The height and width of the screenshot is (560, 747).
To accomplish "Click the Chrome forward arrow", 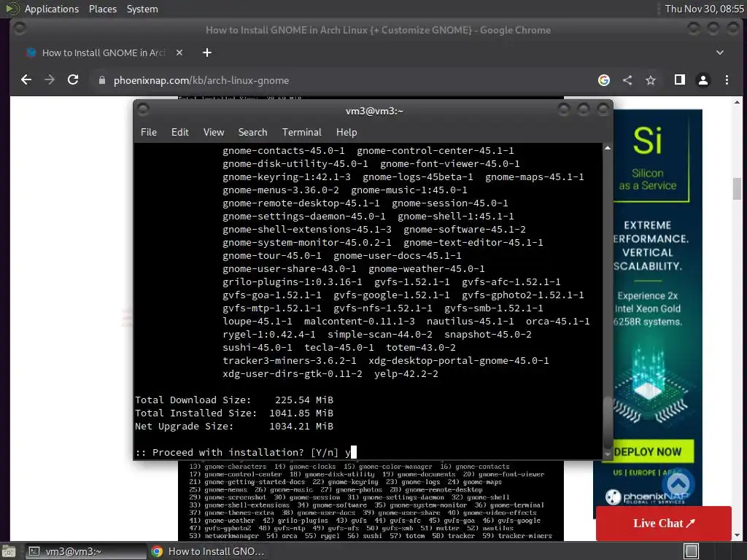I will point(50,80).
